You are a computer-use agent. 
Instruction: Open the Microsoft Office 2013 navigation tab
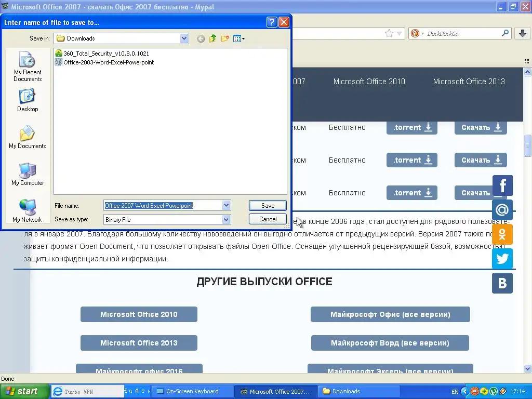point(469,82)
